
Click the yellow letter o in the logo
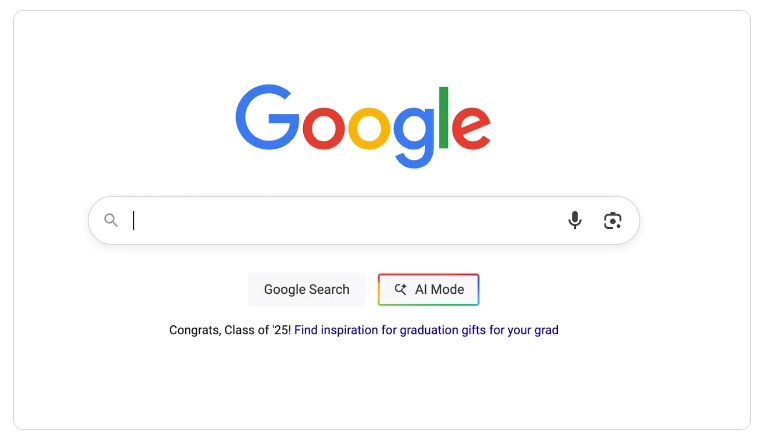click(369, 128)
